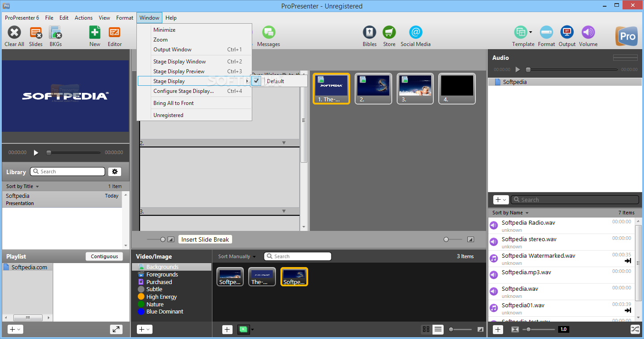Image resolution: width=644 pixels, height=339 pixels.
Task: Open the Messages panel
Action: (268, 33)
